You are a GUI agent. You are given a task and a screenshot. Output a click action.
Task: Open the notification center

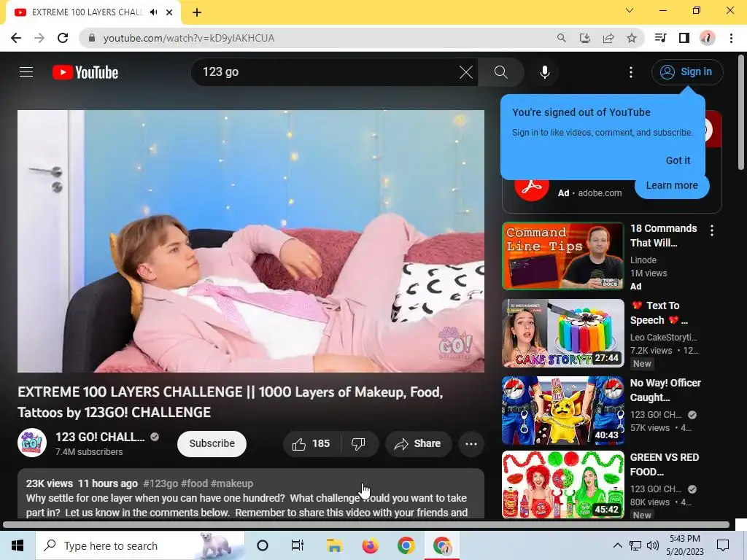pos(723,545)
